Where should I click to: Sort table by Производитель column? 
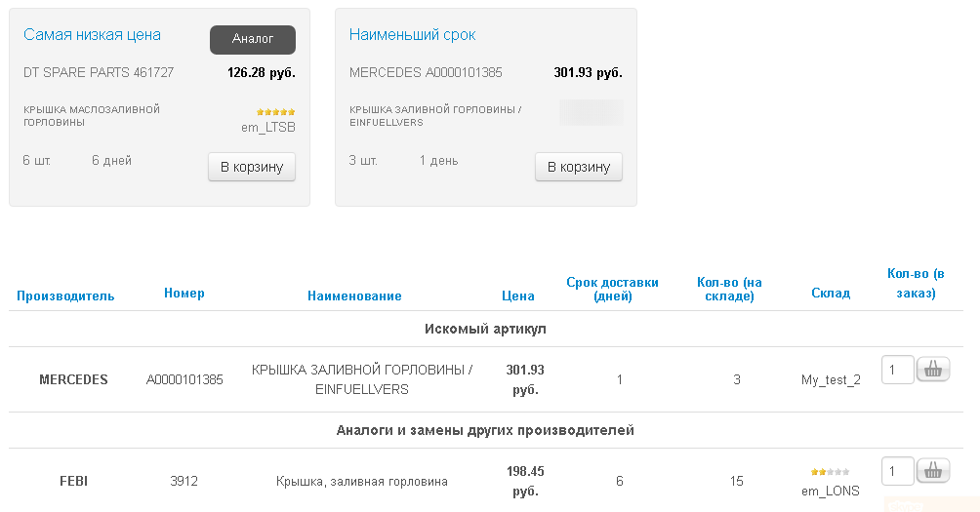tap(65, 295)
